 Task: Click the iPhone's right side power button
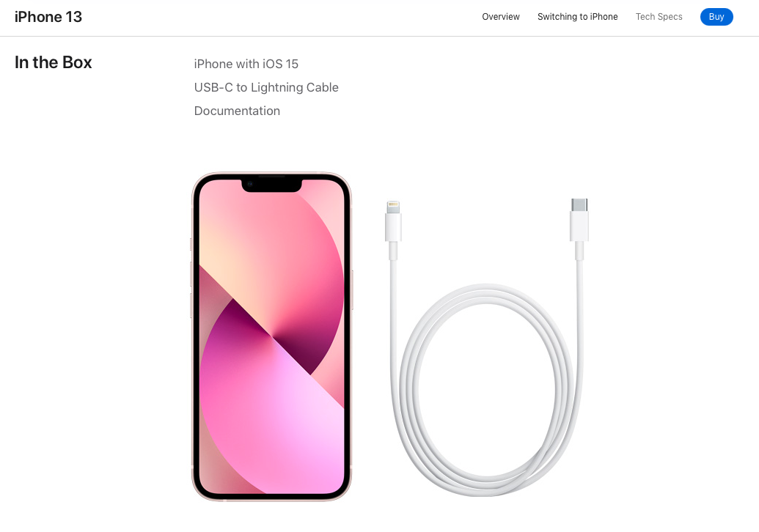click(x=352, y=289)
